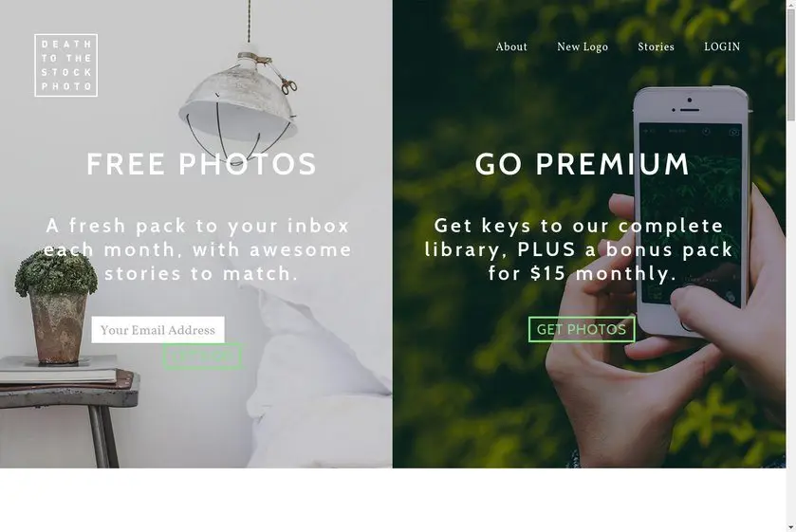Click the vertical scrollbar thumb

click(x=791, y=64)
